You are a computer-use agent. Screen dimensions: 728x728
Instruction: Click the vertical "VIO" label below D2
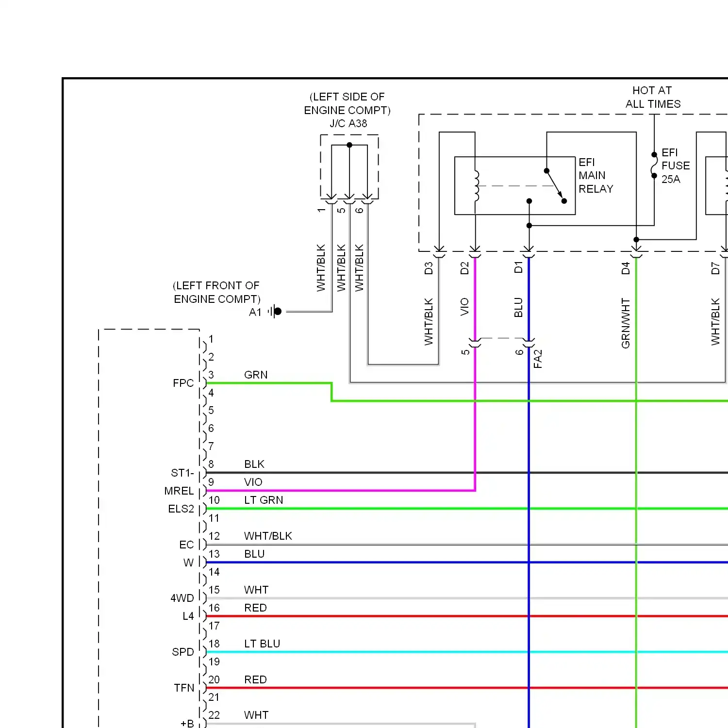464,307
